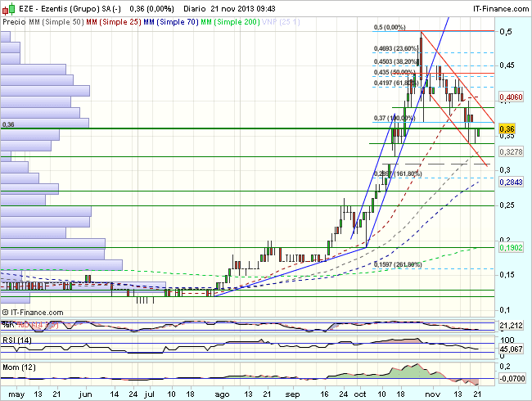Image resolution: width=532 pixels, height=401 pixels.
Task: Click the may label on date axis
Action: (16, 394)
